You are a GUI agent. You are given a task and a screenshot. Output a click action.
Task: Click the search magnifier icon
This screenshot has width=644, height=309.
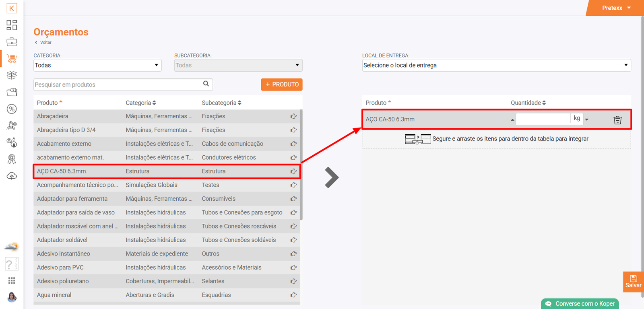click(206, 84)
